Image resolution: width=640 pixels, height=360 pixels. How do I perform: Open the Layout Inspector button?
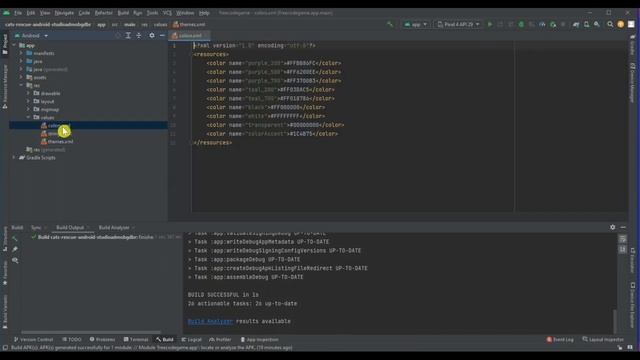point(603,340)
